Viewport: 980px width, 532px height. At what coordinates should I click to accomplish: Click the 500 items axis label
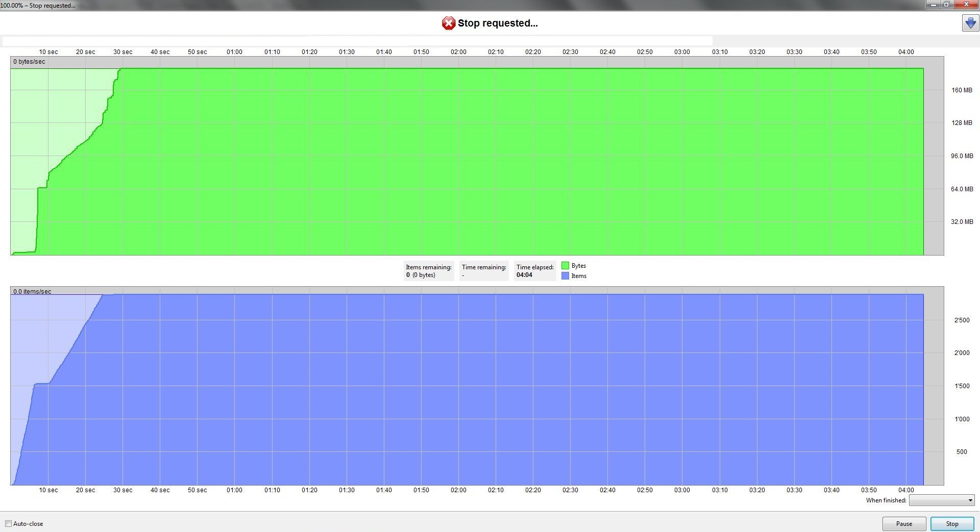click(x=962, y=452)
